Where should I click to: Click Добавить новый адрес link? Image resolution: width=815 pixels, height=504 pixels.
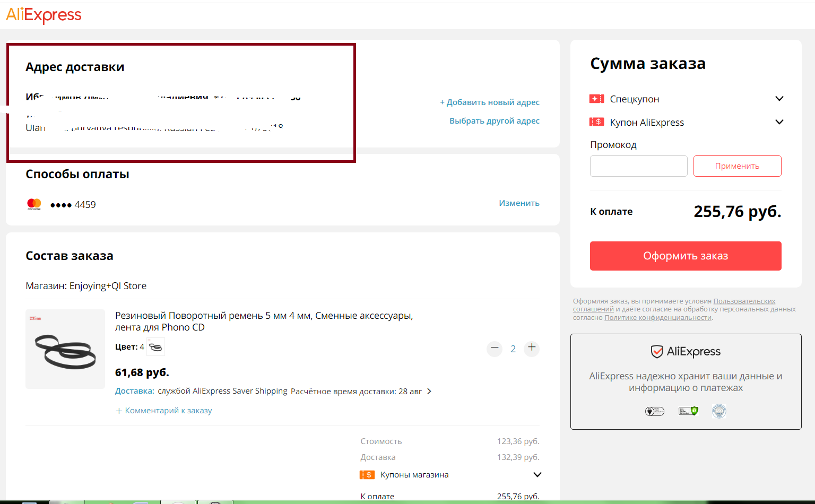(x=489, y=102)
